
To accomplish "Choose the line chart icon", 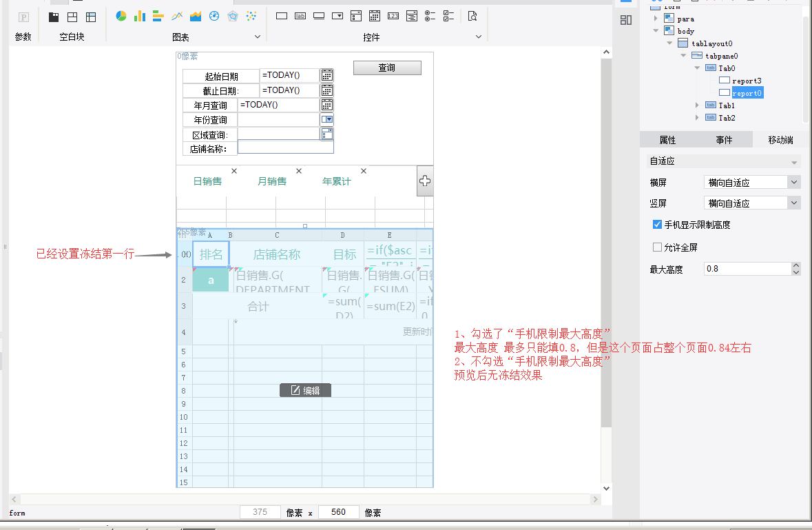I will 177,16.
